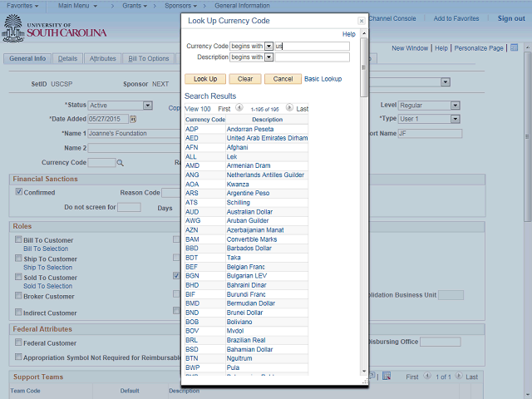Screen dimensions: 532x399
Task: Enable the Federal Customer checkbox
Action: [19, 342]
